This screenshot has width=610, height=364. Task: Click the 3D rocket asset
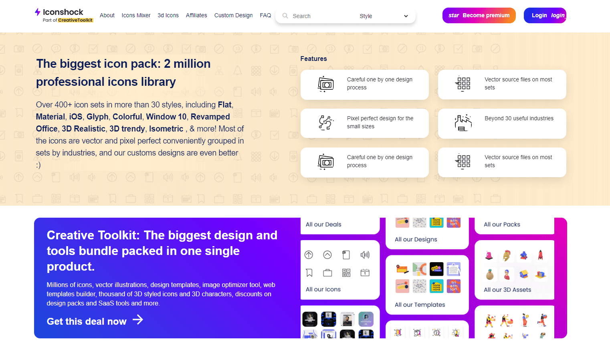tap(540, 255)
